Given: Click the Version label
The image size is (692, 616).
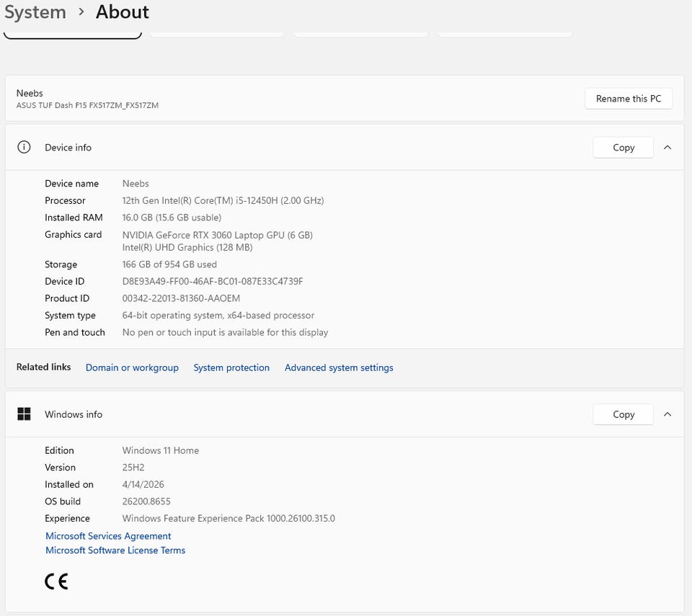Looking at the screenshot, I should tap(60, 468).
